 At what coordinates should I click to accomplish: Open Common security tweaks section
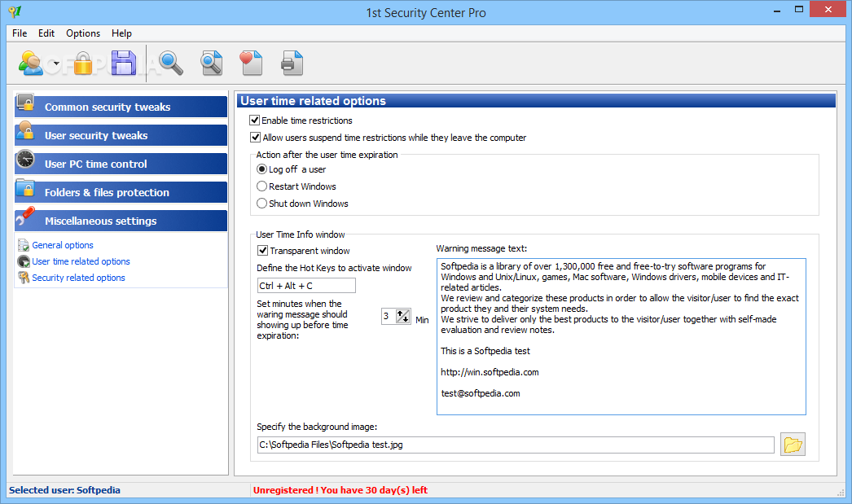(x=121, y=107)
